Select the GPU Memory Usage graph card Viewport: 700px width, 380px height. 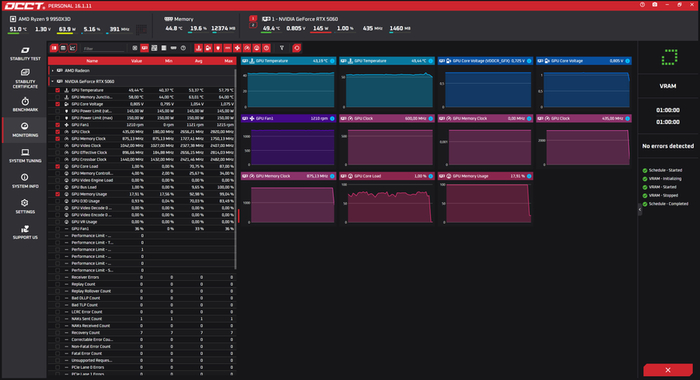(485, 198)
